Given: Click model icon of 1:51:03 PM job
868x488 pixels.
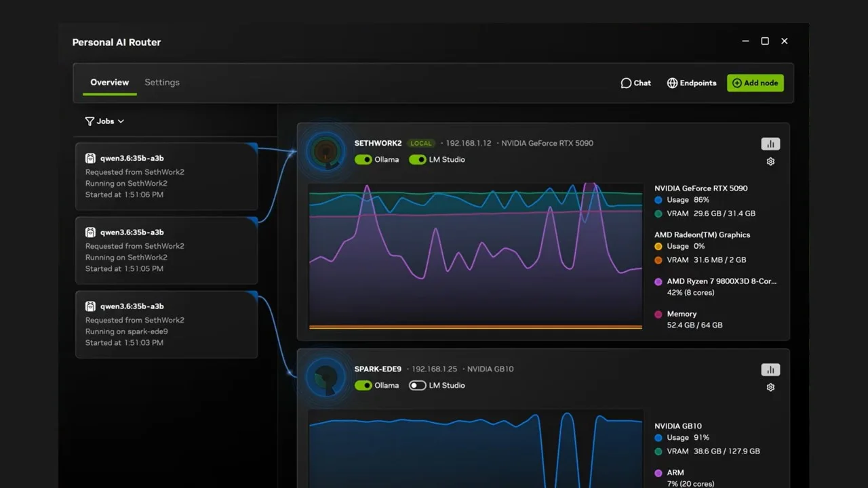Looking at the screenshot, I should point(90,306).
